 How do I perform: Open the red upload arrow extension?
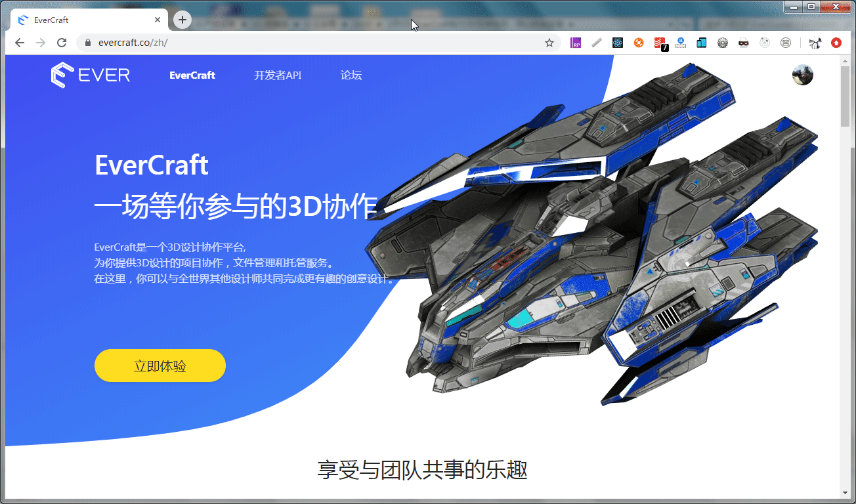[836, 43]
